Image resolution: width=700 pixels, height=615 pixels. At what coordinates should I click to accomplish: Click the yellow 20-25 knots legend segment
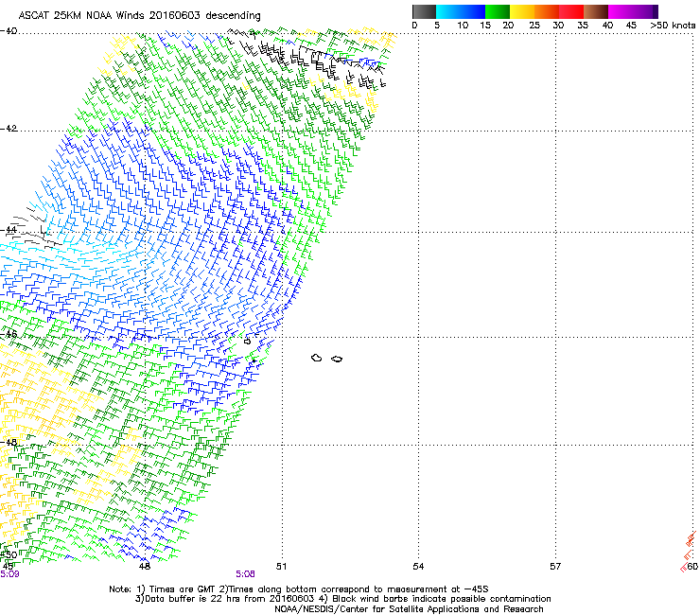pos(522,11)
